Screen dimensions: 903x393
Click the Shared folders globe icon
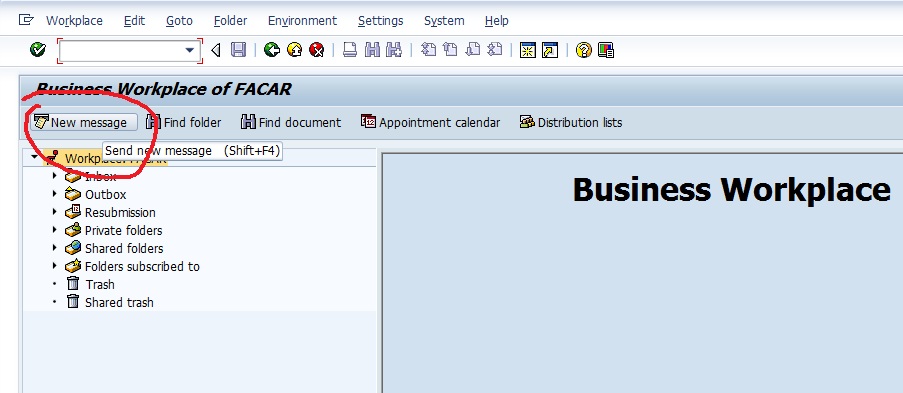tap(73, 248)
